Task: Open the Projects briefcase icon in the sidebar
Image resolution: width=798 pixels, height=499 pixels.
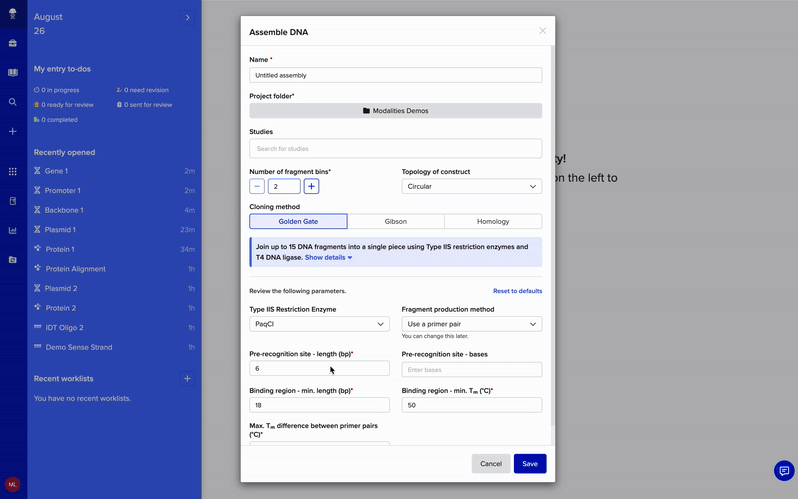Action: pyautogui.click(x=13, y=43)
